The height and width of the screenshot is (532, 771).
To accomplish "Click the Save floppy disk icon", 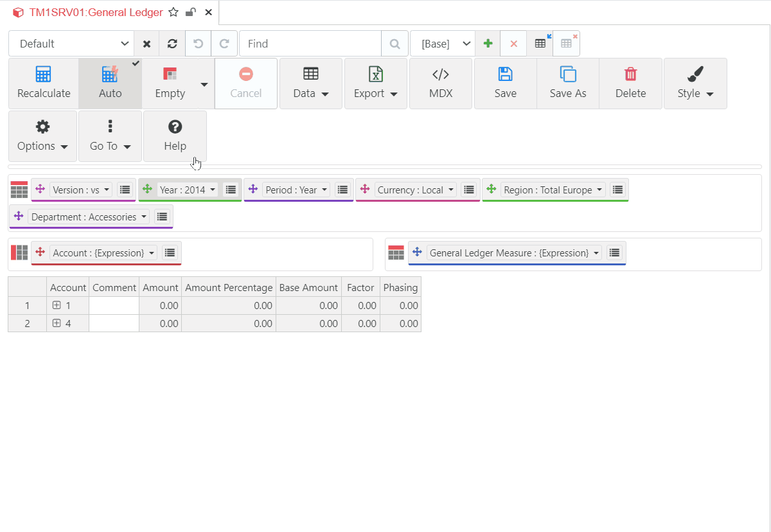I will pyautogui.click(x=505, y=75).
